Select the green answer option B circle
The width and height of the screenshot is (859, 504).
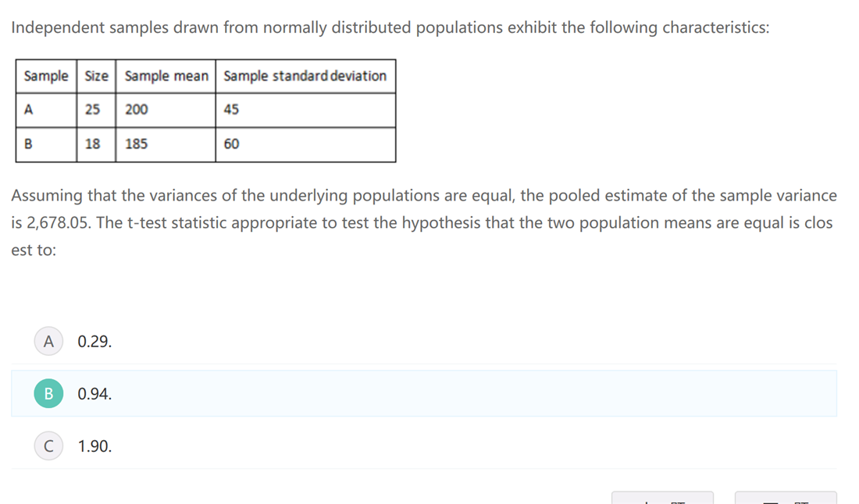tap(48, 394)
